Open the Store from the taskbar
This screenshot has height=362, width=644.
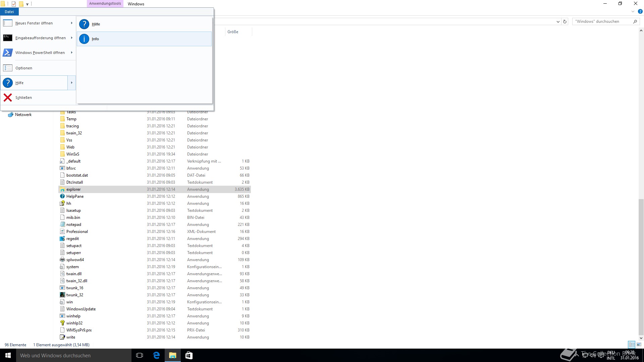tap(189, 355)
